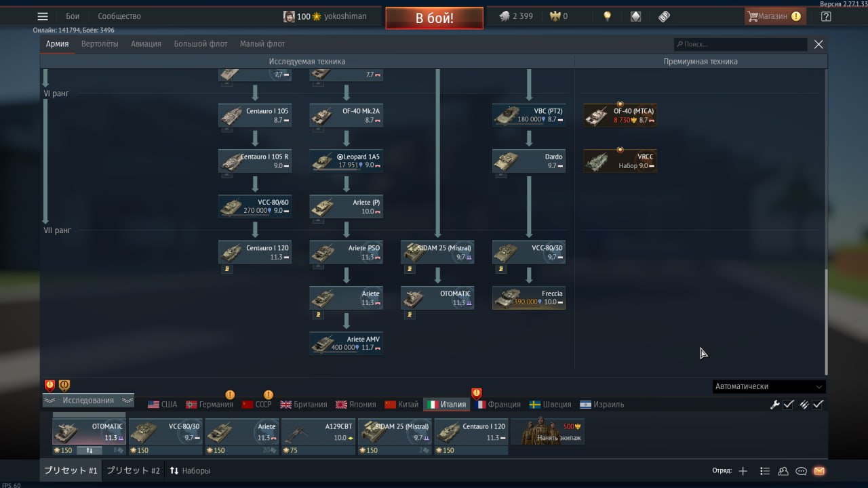Click the search field Поиск
This screenshot has height=488, width=868.
741,44
